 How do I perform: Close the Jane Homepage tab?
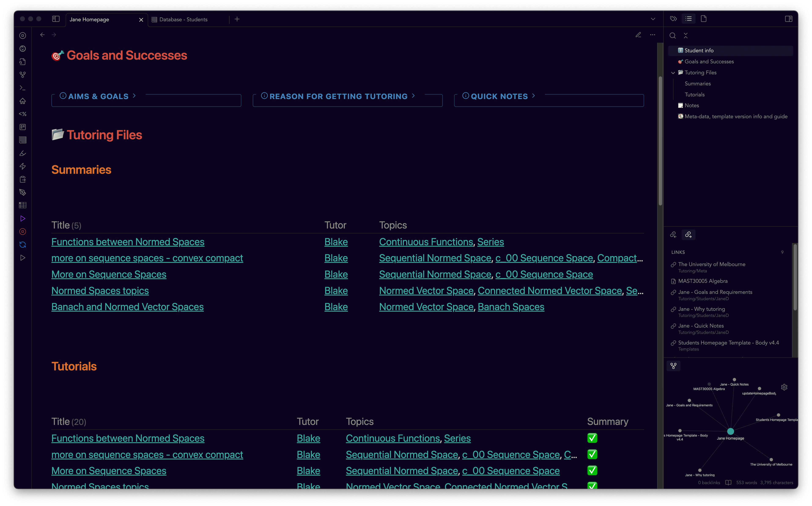(141, 20)
